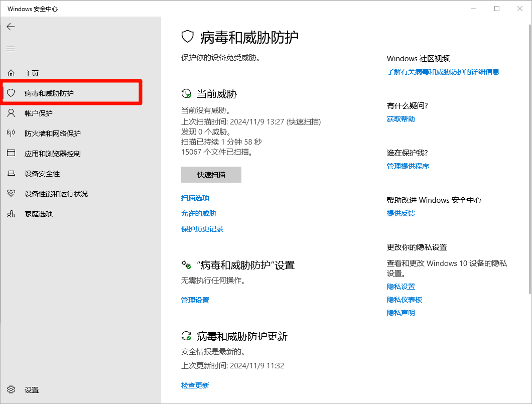Click the text 15067 个文件已扫描。
Image resolution: width=532 pixels, height=404 pixels.
217,152
